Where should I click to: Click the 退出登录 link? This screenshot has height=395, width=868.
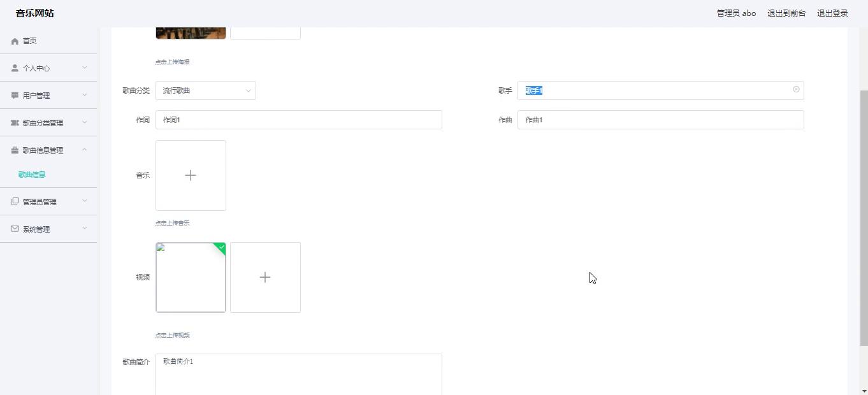coord(832,13)
